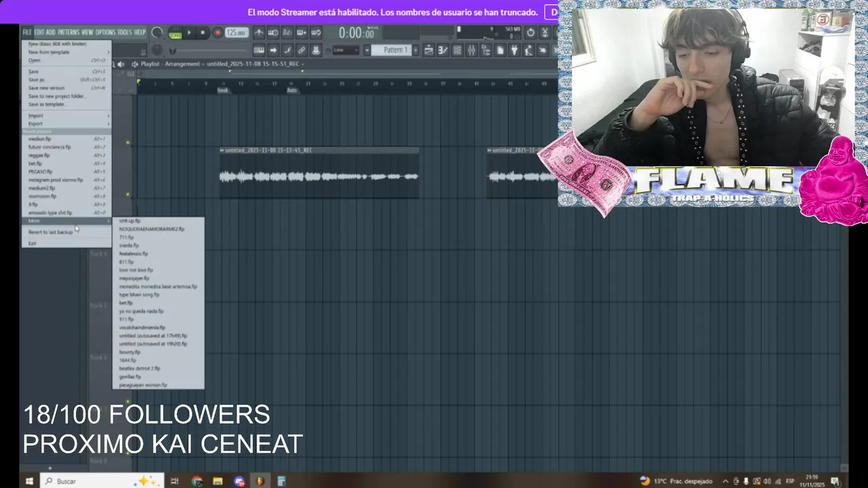
Task: Expand the Export submenu
Action: (66, 124)
